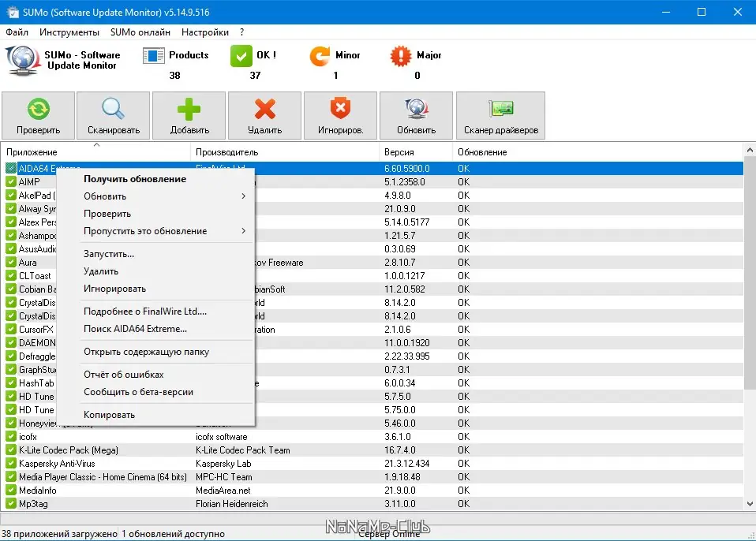Viewport: 756px width, 541px height.
Task: Click the SUMo title bar app icon
Action: point(12,12)
